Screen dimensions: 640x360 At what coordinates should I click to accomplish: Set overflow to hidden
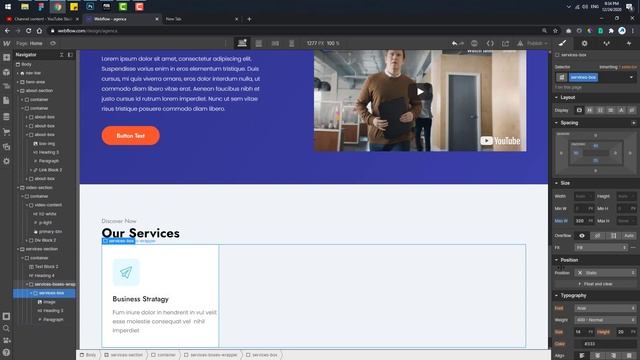click(x=598, y=236)
